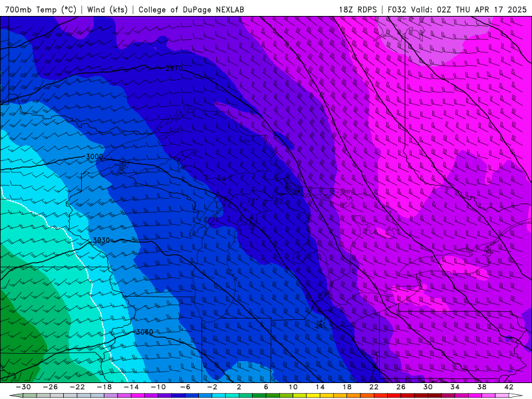Click the -18 value on the color scale
This screenshot has width=532, height=399.
(104, 387)
